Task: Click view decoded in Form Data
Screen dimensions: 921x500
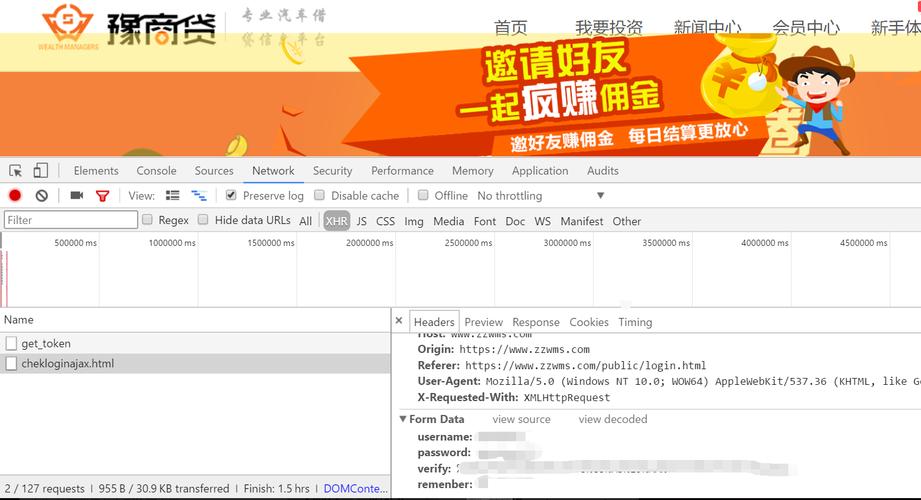Action: point(613,419)
